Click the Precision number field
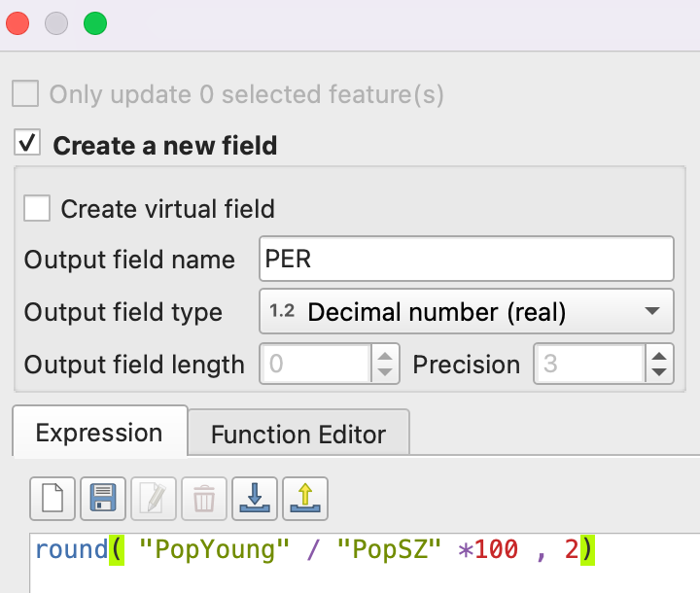700x593 pixels. [x=589, y=365]
